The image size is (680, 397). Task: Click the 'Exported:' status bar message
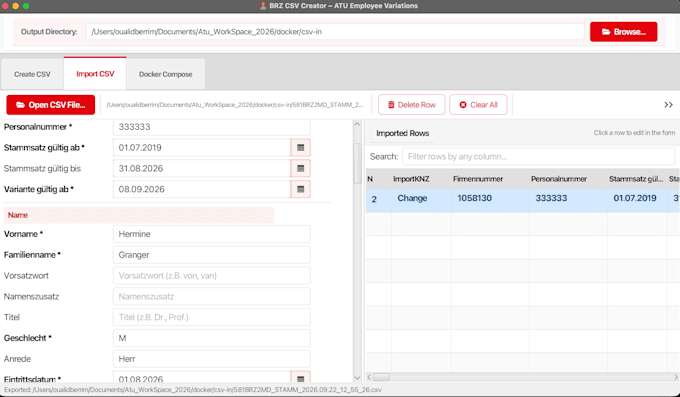[193, 390]
